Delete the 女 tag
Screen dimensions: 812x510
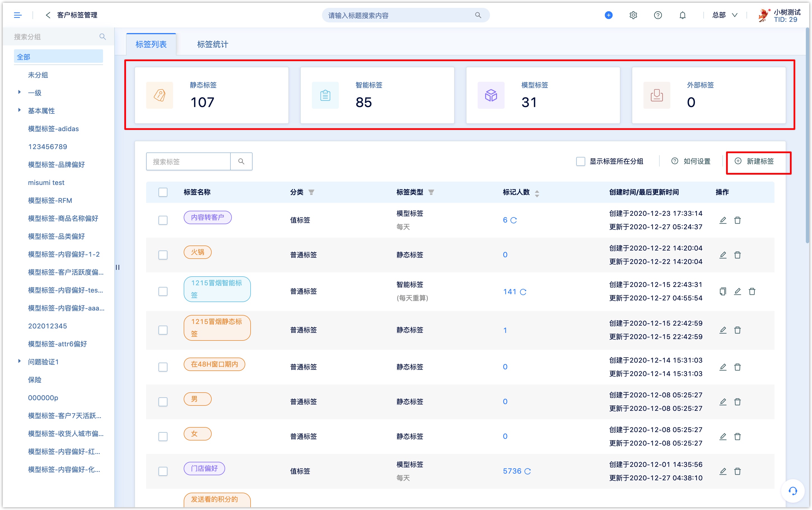click(x=737, y=437)
